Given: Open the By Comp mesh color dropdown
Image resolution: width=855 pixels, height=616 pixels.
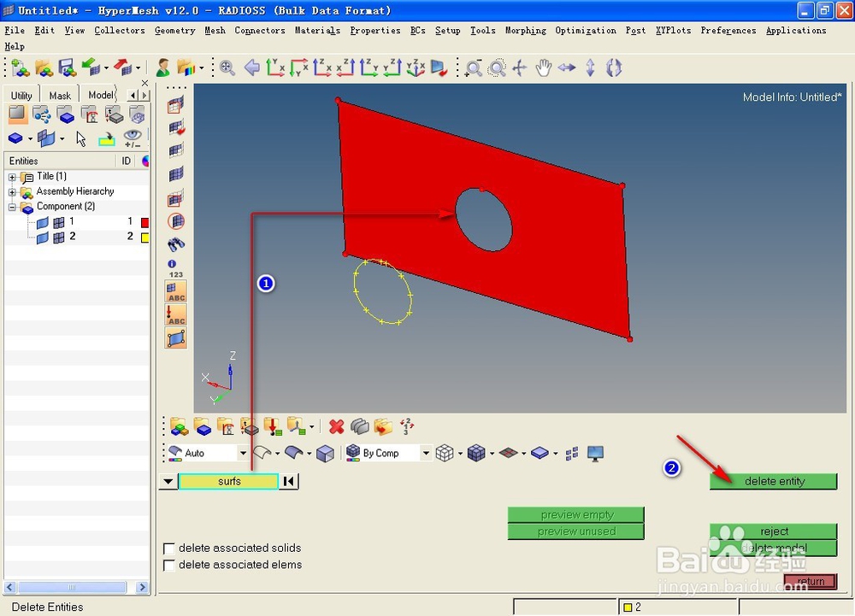Looking at the screenshot, I should point(426,453).
